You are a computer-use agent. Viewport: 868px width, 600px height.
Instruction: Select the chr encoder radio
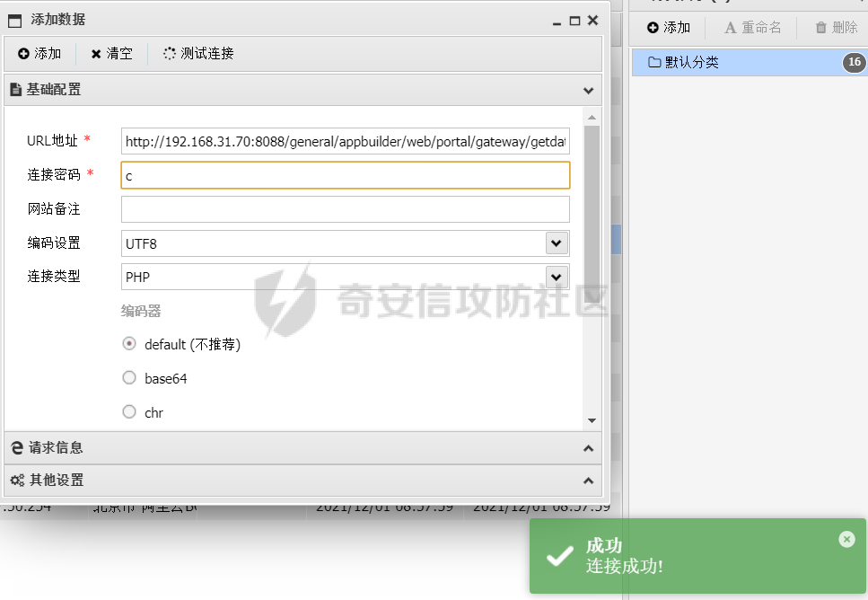(129, 412)
